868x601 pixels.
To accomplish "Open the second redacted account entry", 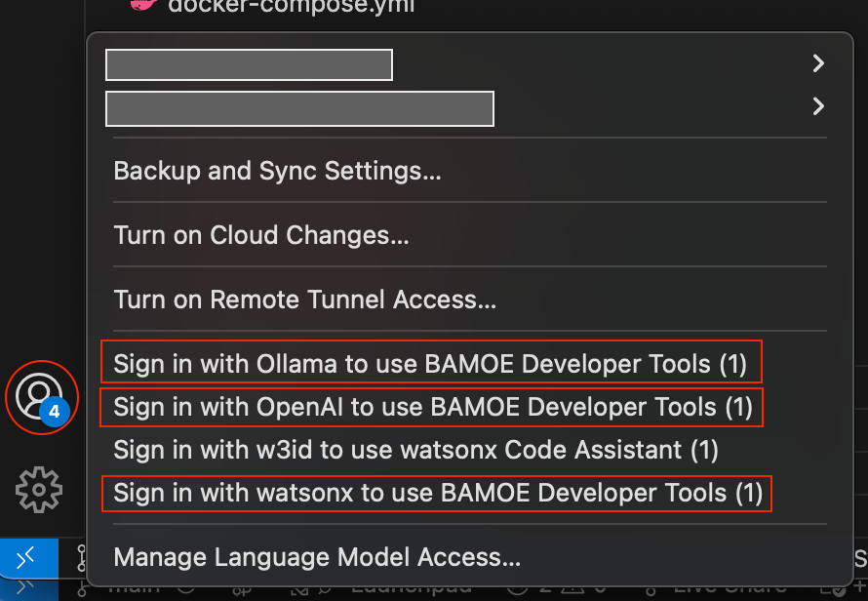I will point(299,108).
